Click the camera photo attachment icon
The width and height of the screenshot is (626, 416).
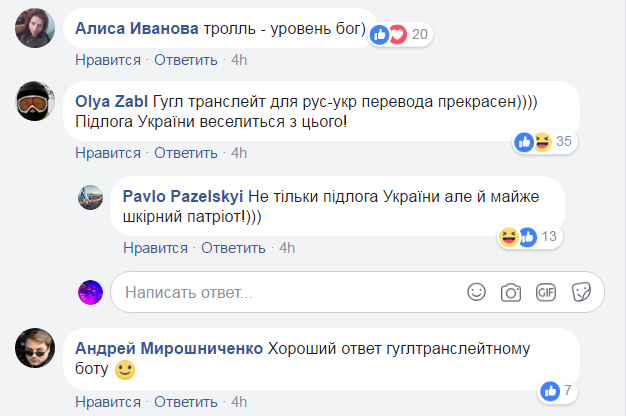[511, 292]
